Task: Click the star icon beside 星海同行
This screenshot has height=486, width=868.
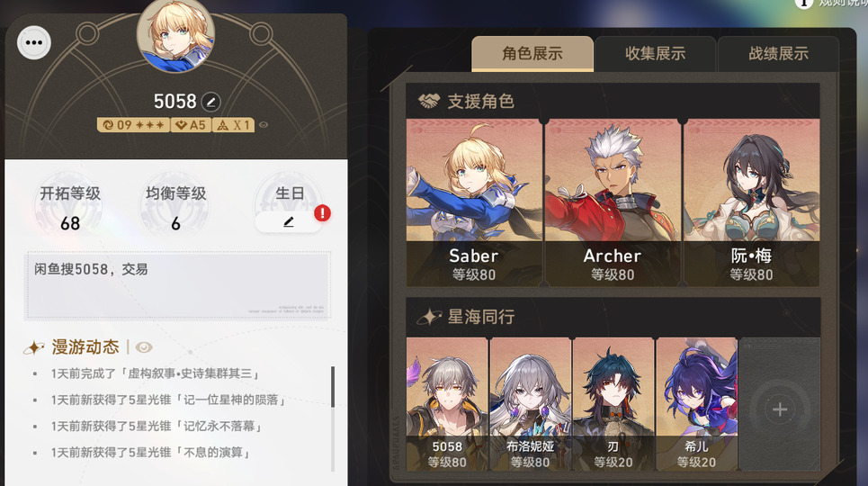Action: click(x=429, y=317)
